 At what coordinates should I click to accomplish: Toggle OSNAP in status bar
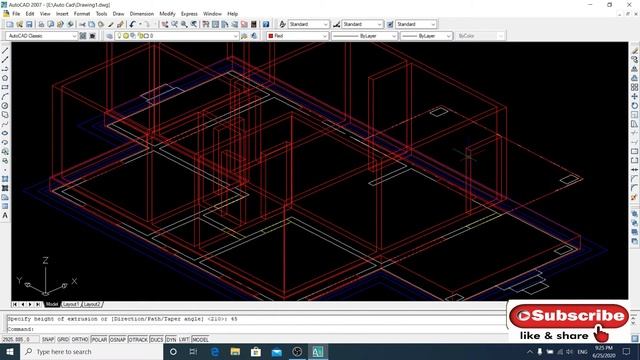pyautogui.click(x=118, y=339)
